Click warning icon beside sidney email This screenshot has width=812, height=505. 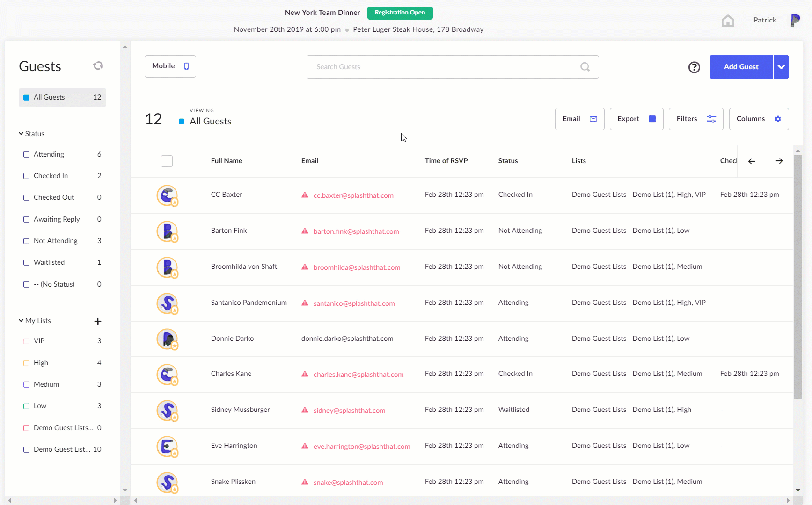(x=305, y=410)
